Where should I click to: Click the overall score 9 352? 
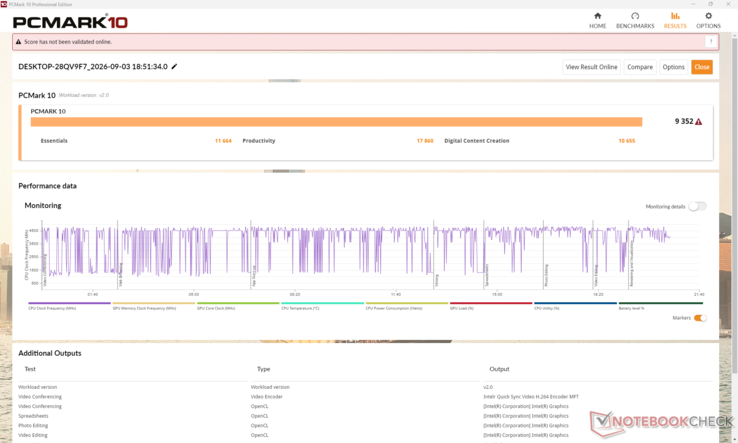684,121
